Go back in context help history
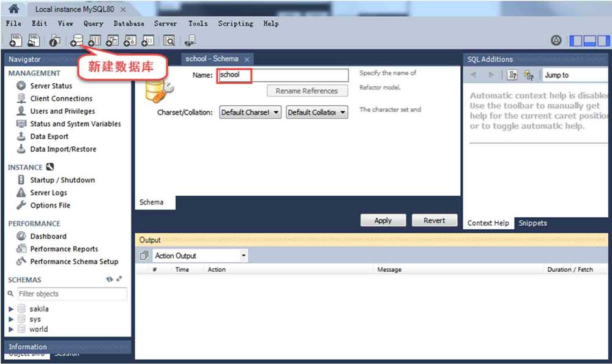This screenshot has width=612, height=364. click(x=474, y=75)
